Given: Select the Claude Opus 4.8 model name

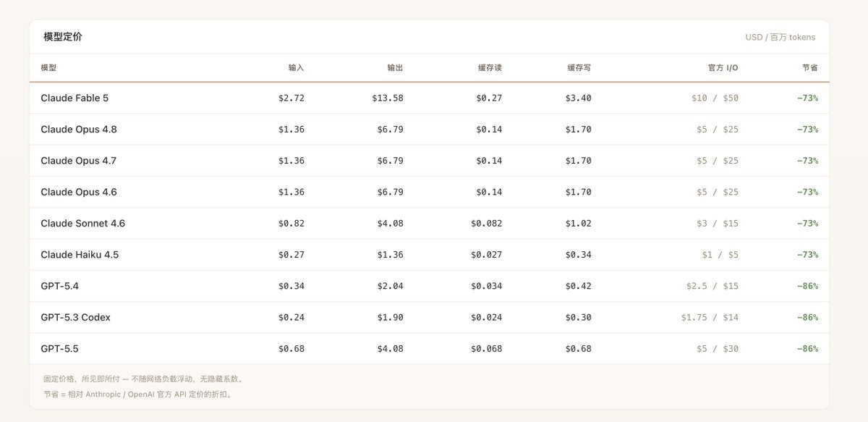Looking at the screenshot, I should click(79, 130).
